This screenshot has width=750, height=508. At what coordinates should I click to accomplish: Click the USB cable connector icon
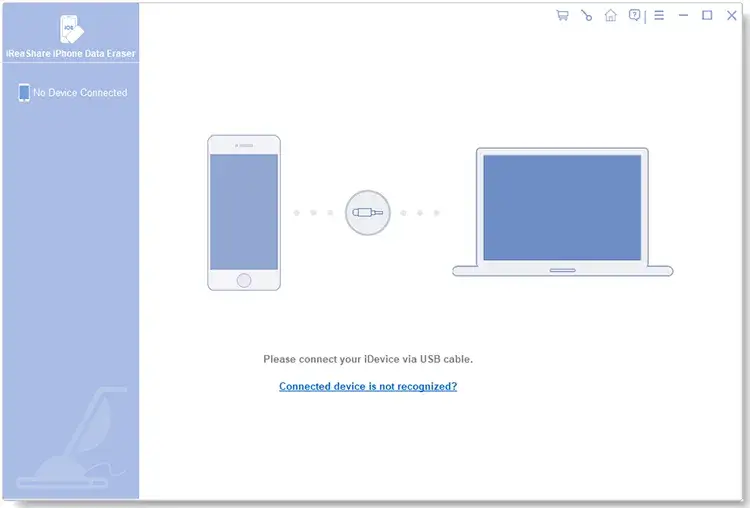[x=367, y=212]
